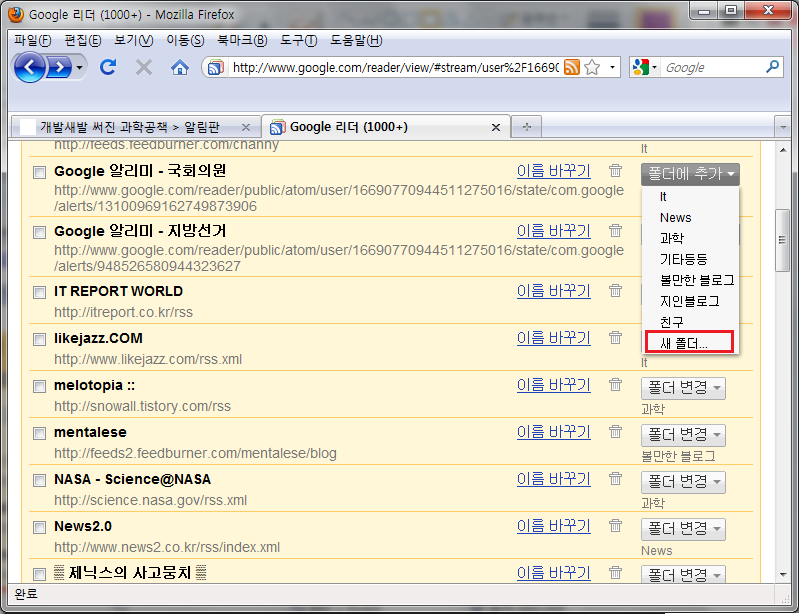Viewport: 799px width, 614px height.
Task: Go to the Firefox home page icon
Action: point(179,67)
